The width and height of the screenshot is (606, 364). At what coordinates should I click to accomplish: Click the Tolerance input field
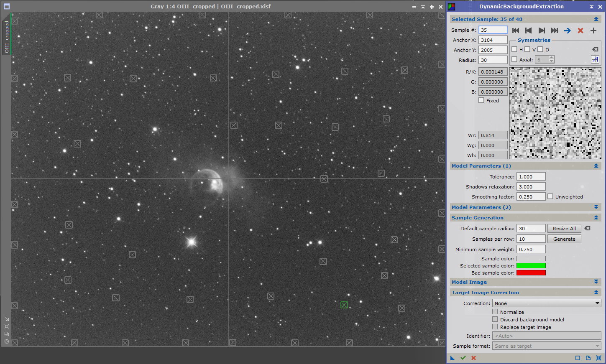[x=531, y=177]
